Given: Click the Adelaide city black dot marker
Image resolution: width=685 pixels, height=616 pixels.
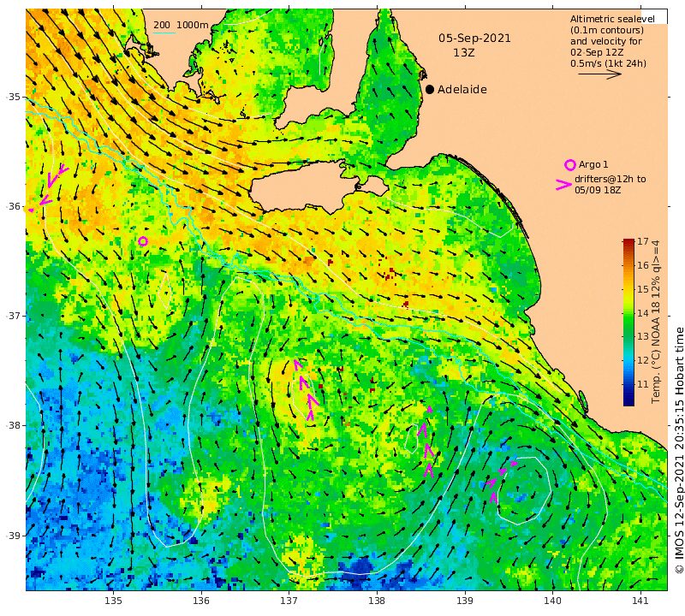Looking at the screenshot, I should [x=430, y=90].
